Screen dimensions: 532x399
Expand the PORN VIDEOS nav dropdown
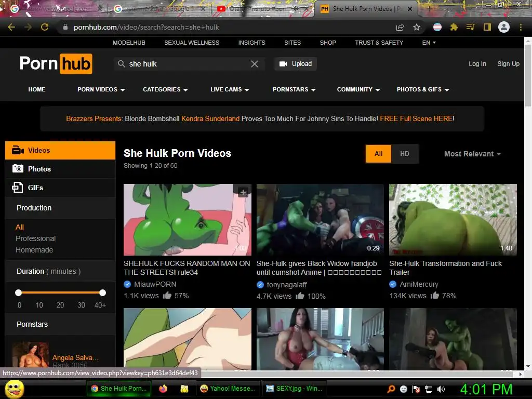coord(101,89)
